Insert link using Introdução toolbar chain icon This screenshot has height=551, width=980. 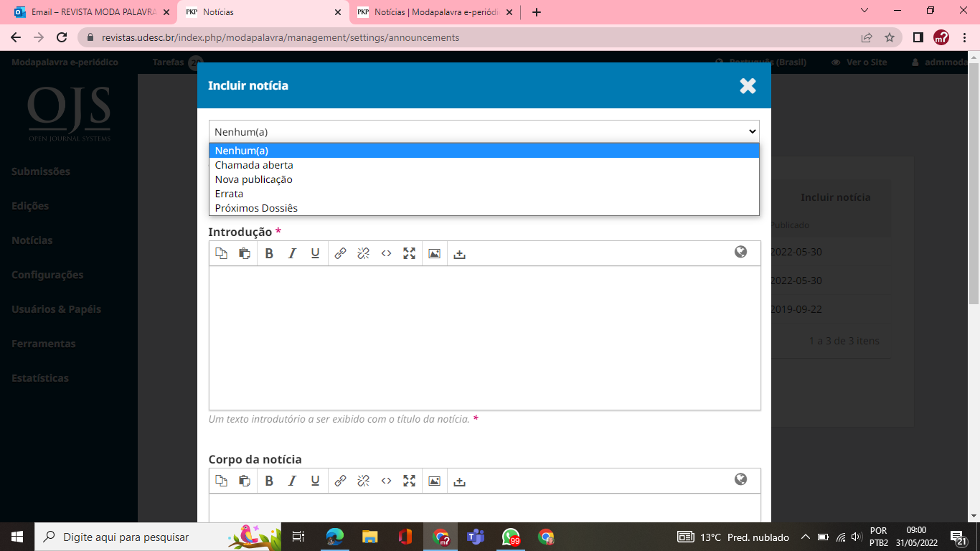[x=340, y=253]
